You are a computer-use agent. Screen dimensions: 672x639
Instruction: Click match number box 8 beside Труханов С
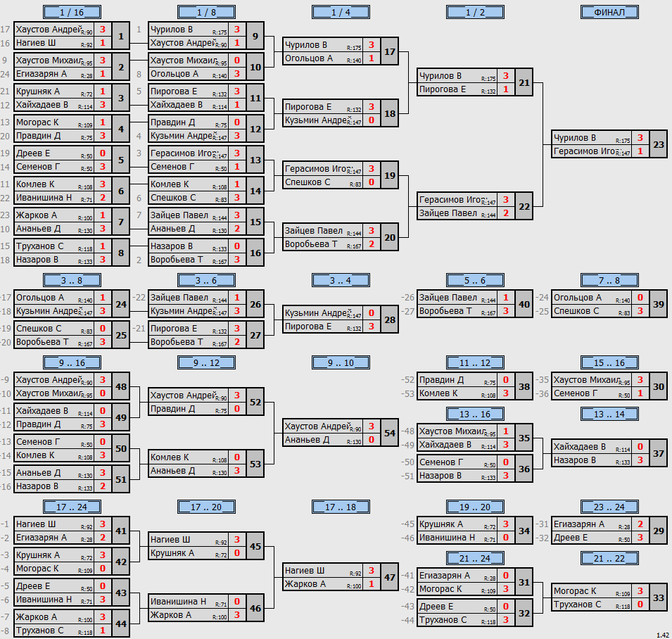(121, 253)
